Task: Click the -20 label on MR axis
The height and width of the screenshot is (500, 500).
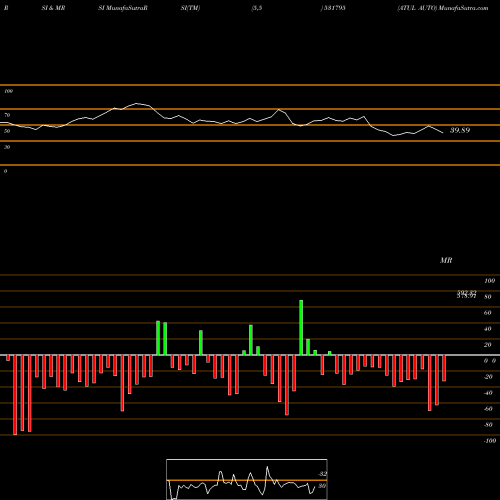Action: [488, 377]
